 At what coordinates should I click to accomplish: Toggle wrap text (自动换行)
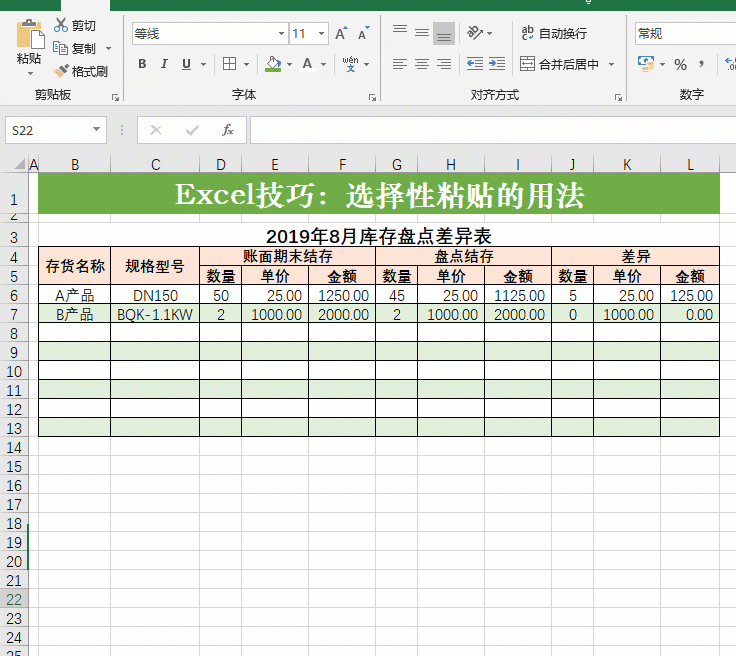[554, 33]
